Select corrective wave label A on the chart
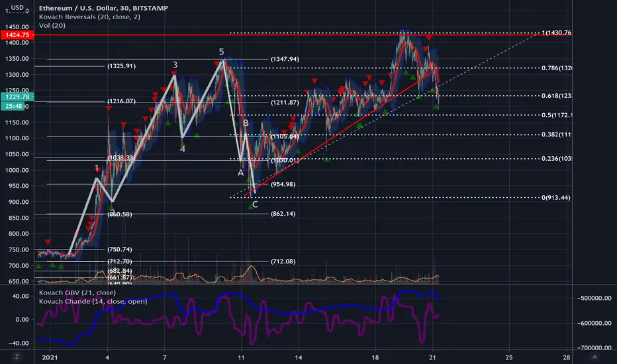This screenshot has height=364, width=617. tap(240, 172)
